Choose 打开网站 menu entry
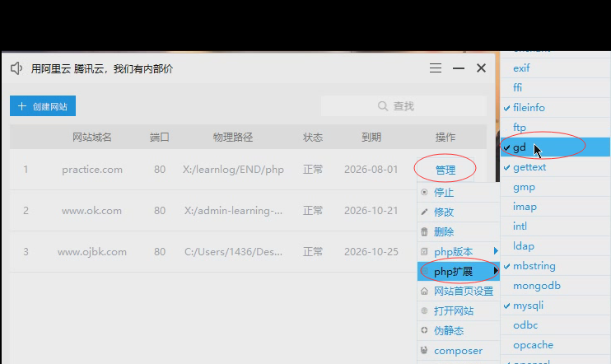This screenshot has height=364, width=611. (x=459, y=311)
